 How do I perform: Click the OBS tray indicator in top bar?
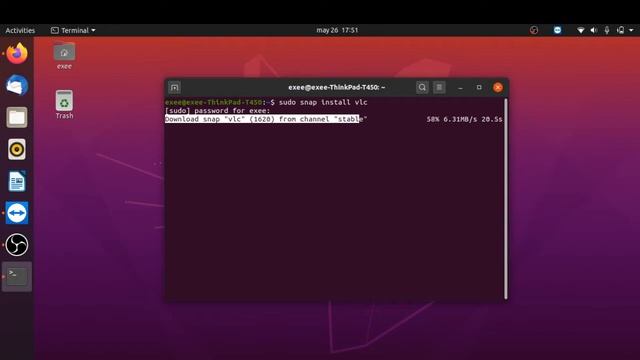(x=534, y=30)
